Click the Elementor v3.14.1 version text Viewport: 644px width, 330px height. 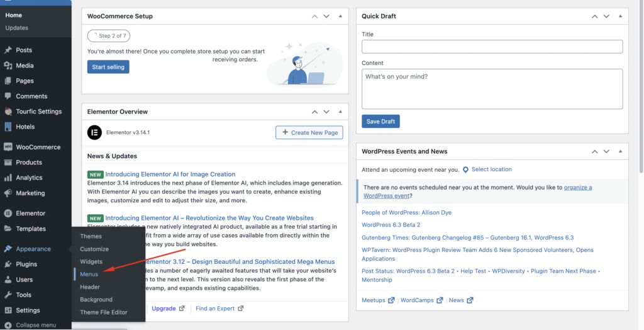128,132
